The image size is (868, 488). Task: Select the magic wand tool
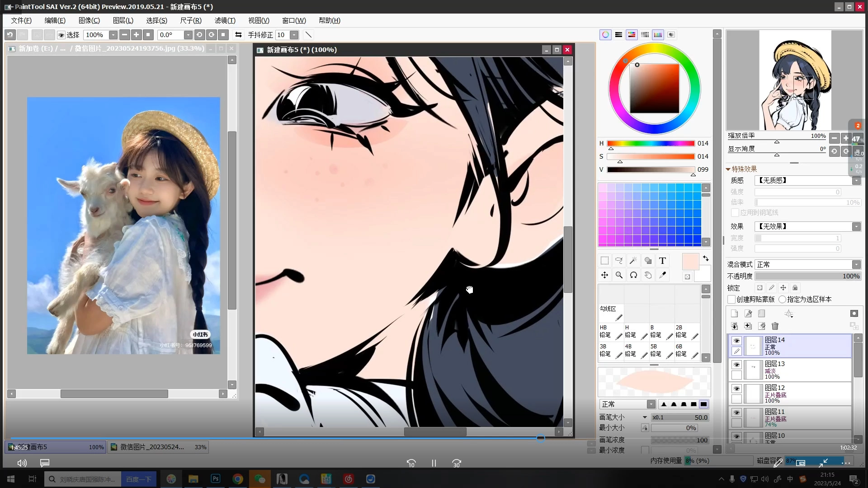tap(633, 261)
